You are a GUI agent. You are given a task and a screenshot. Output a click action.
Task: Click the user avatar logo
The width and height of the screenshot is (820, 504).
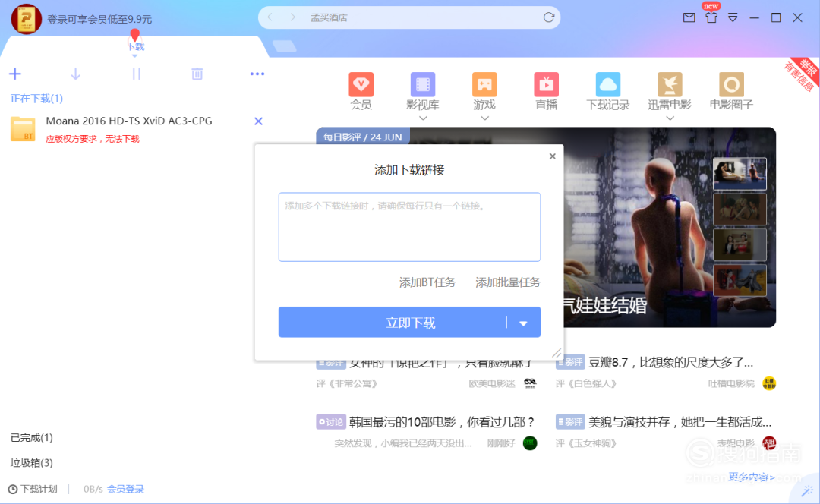(26, 19)
